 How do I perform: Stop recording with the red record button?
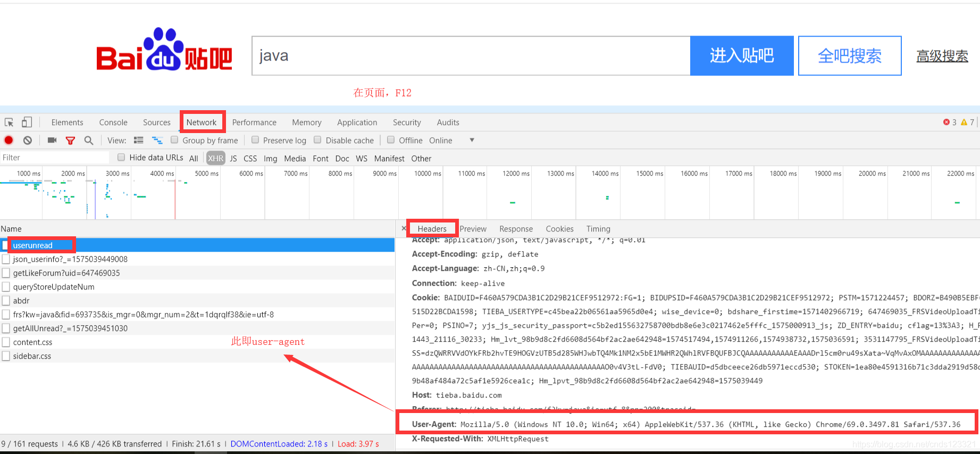coord(9,140)
